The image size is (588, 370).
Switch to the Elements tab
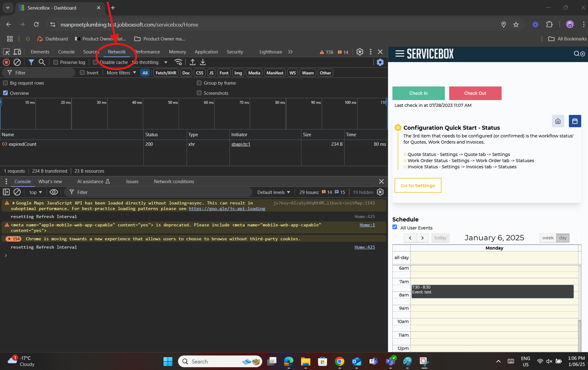pyautogui.click(x=40, y=52)
